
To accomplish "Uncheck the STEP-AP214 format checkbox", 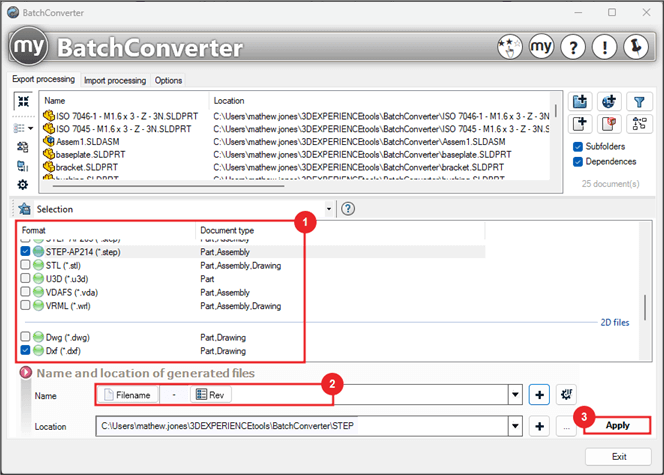I will (25, 251).
